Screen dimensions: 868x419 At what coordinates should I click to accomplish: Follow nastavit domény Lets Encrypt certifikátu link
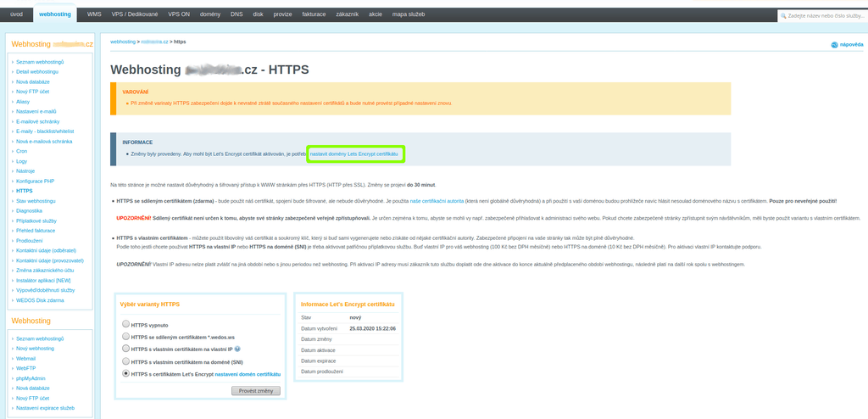[353, 154]
